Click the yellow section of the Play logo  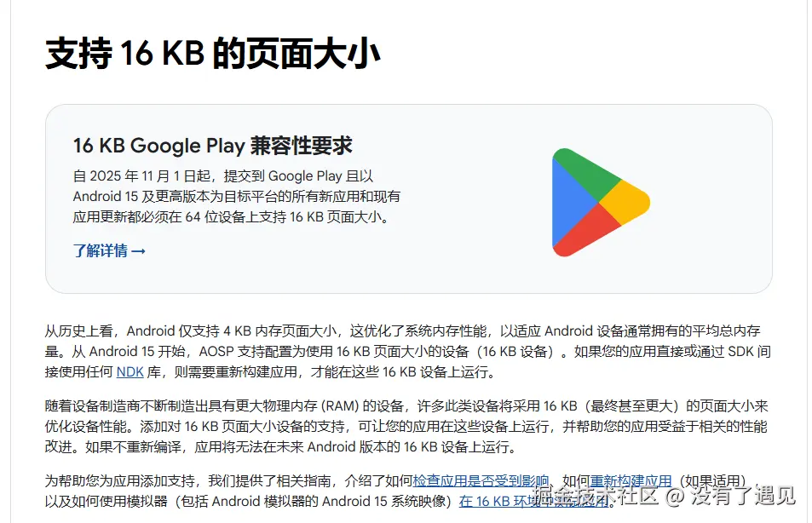628,202
